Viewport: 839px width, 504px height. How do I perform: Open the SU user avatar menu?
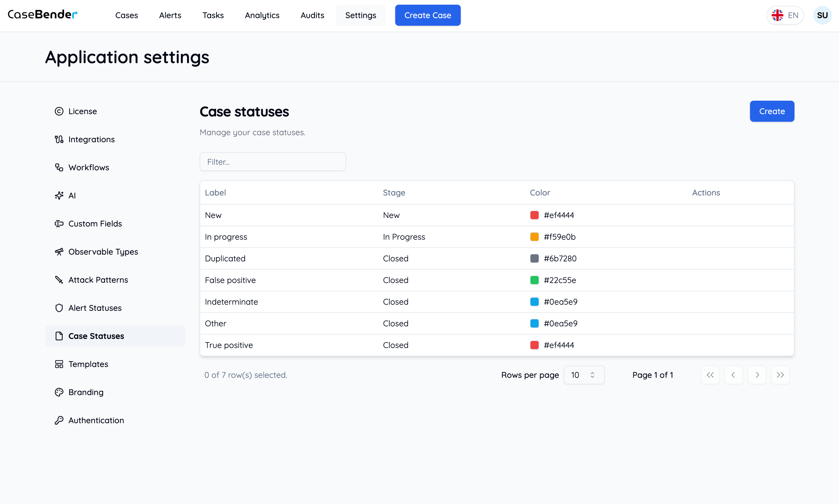[822, 15]
